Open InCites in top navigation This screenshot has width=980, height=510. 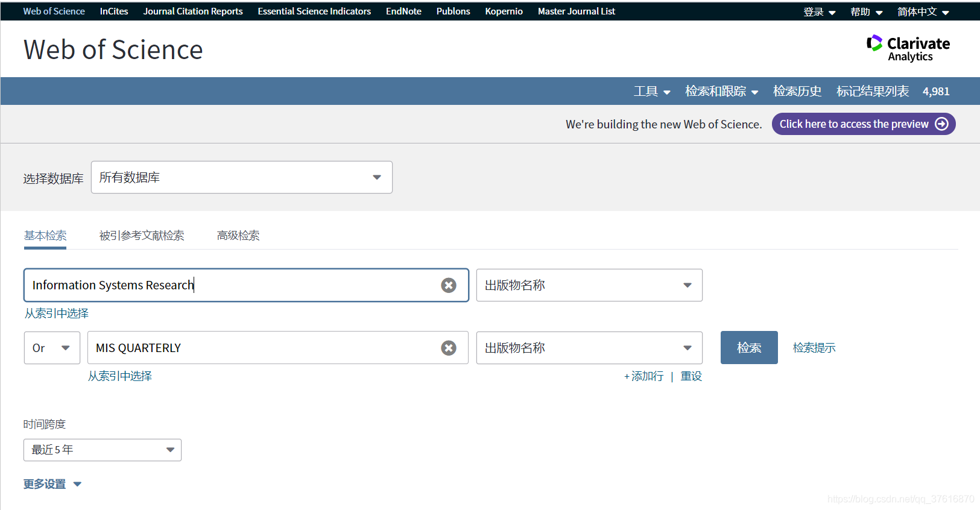114,11
